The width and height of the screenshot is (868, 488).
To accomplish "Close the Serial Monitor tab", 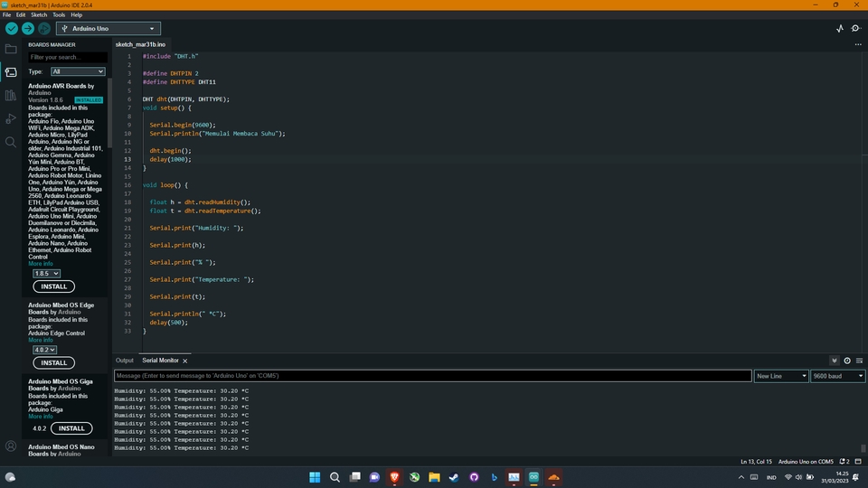I will coord(184,361).
